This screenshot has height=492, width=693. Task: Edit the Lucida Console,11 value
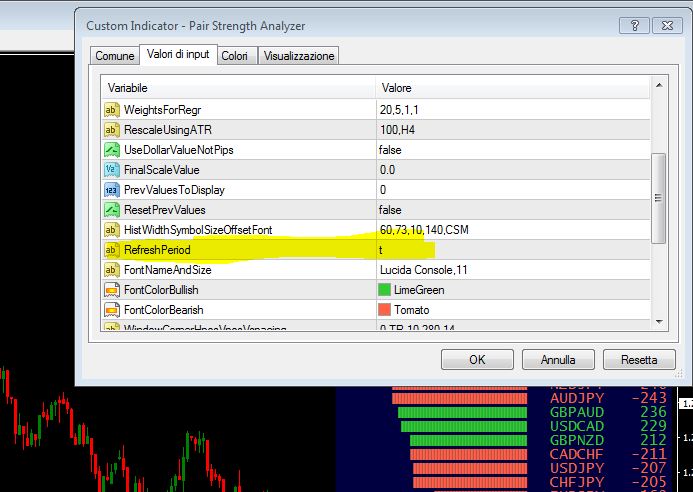[x=513, y=270]
